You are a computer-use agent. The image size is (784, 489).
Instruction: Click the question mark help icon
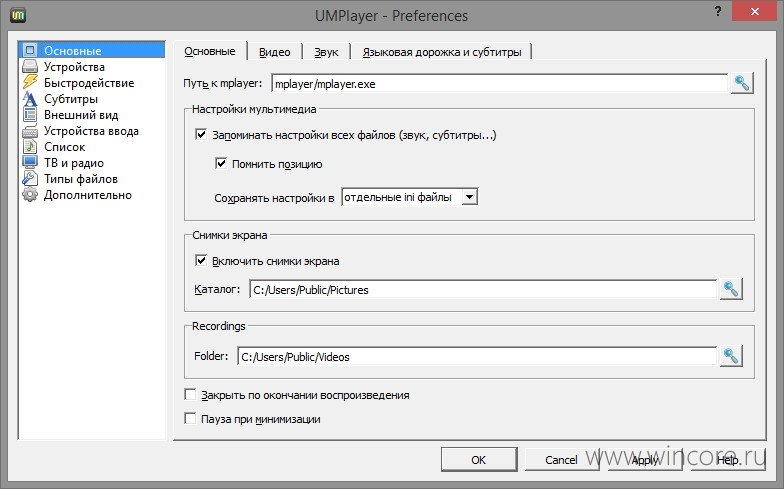718,12
